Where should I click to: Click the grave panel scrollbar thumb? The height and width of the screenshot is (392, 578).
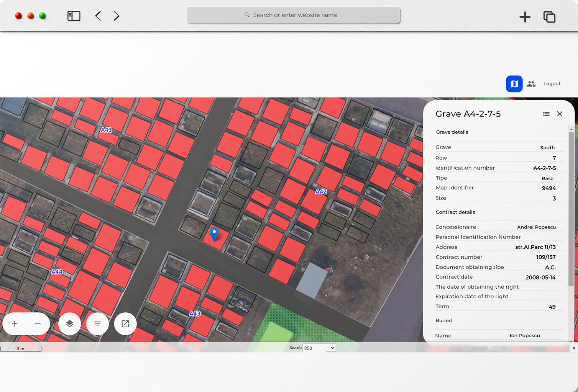571,209
